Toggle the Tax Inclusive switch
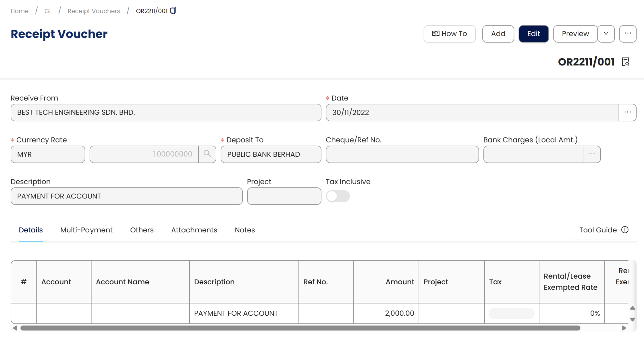 pos(338,196)
